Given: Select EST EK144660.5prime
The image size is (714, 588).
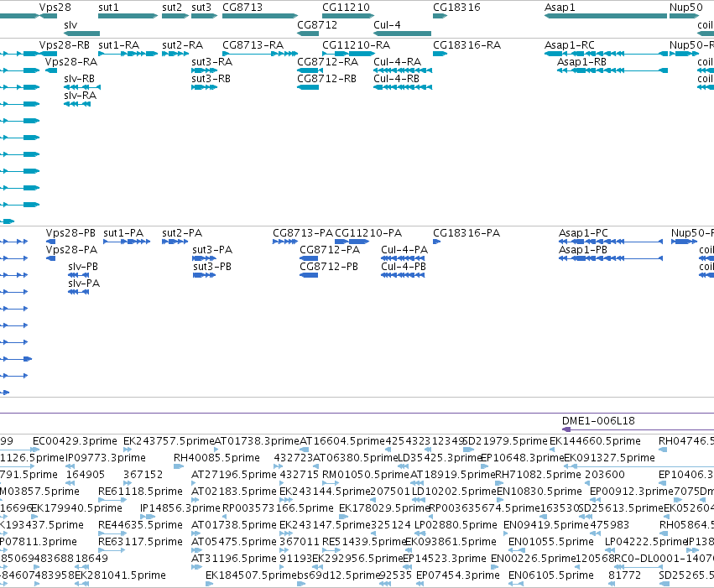Looking at the screenshot, I should point(595,441).
